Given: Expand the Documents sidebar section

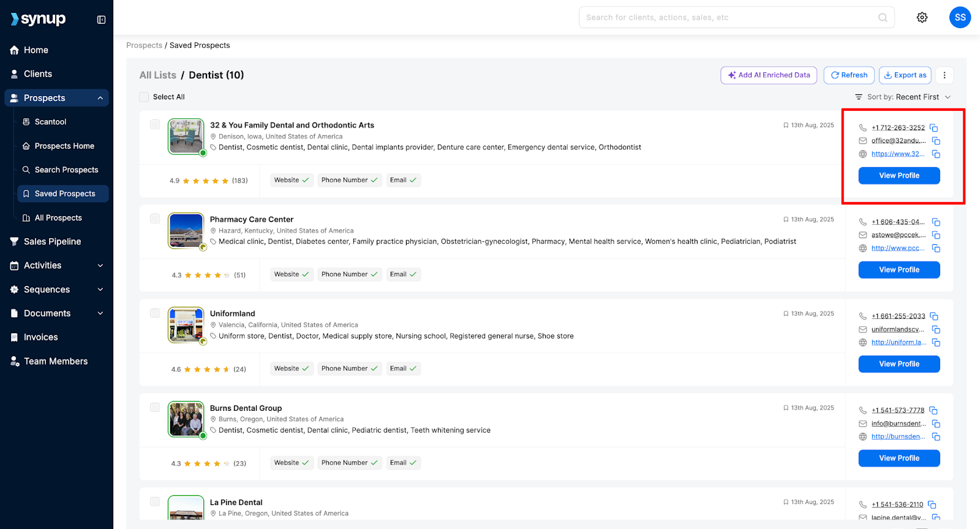Looking at the screenshot, I should [x=100, y=313].
